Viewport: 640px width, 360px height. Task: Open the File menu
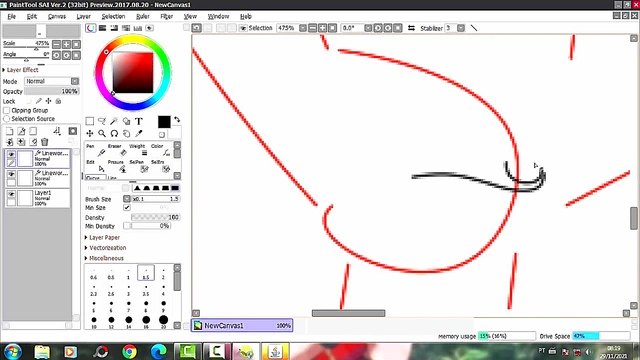[x=11, y=16]
